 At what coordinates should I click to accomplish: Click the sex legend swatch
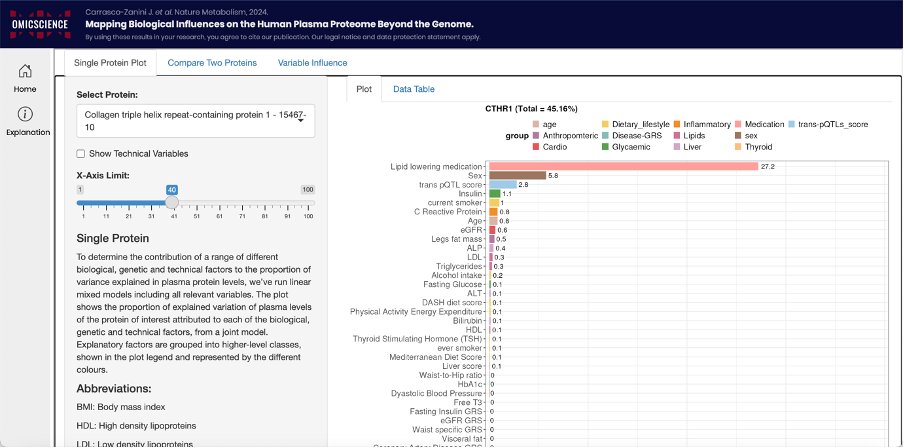738,136
